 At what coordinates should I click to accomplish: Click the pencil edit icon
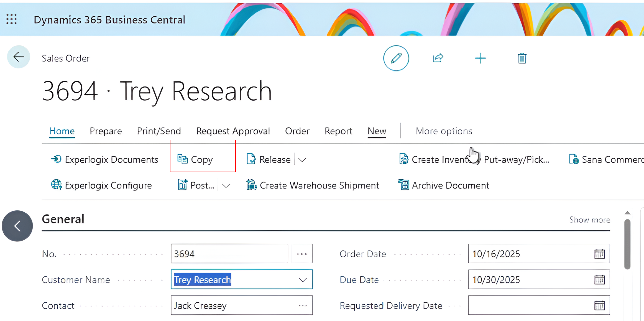[x=396, y=58]
